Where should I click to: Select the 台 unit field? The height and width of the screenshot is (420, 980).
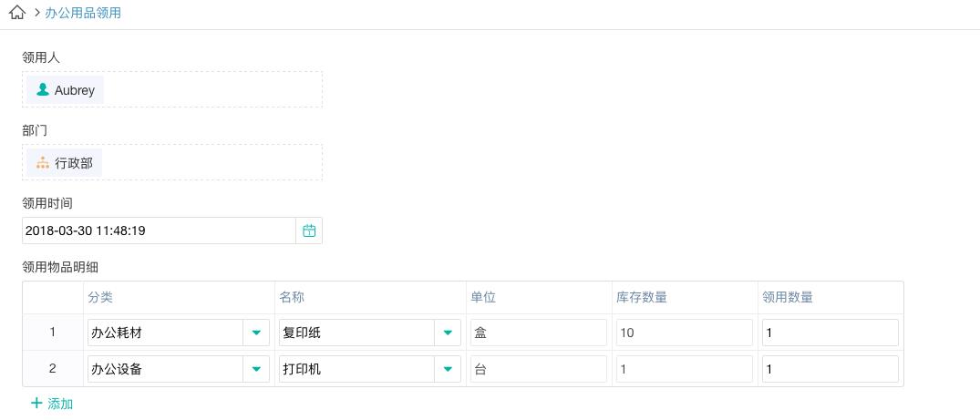(539, 369)
